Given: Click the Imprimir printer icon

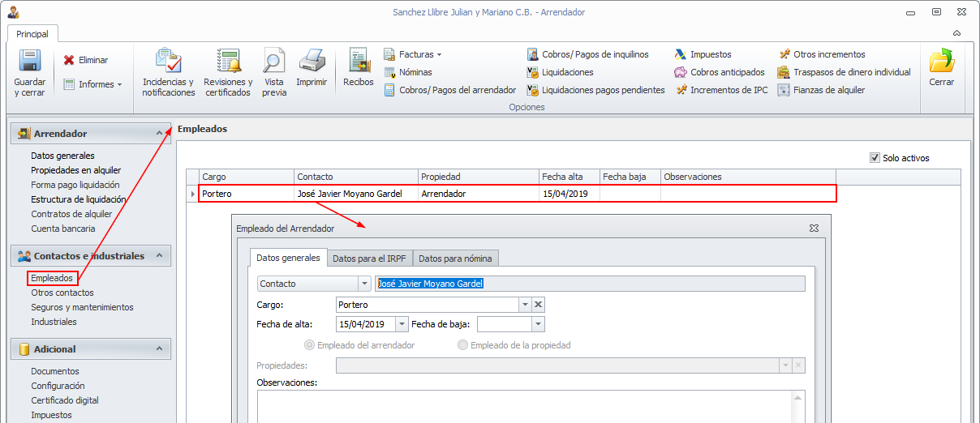Looking at the screenshot, I should point(312,61).
